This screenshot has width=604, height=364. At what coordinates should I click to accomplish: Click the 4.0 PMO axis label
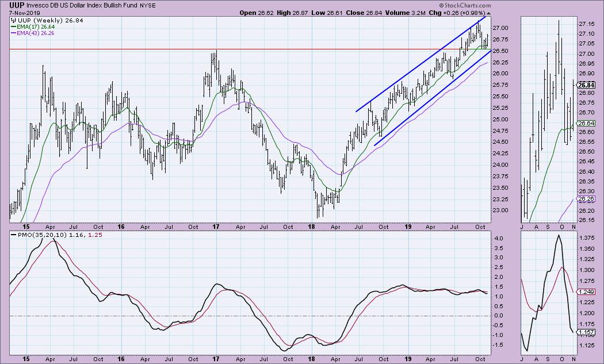[499, 239]
